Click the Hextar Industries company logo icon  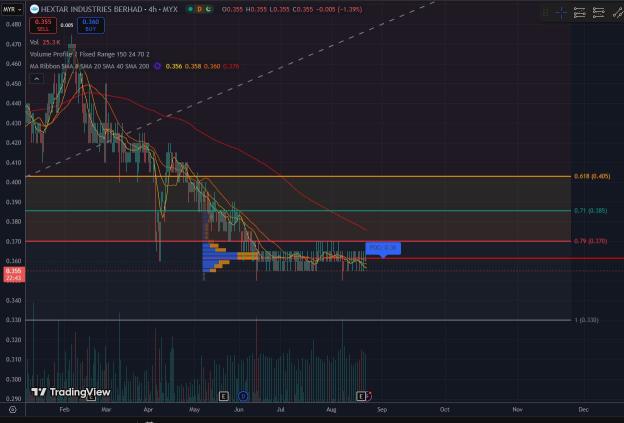[x=34, y=9]
